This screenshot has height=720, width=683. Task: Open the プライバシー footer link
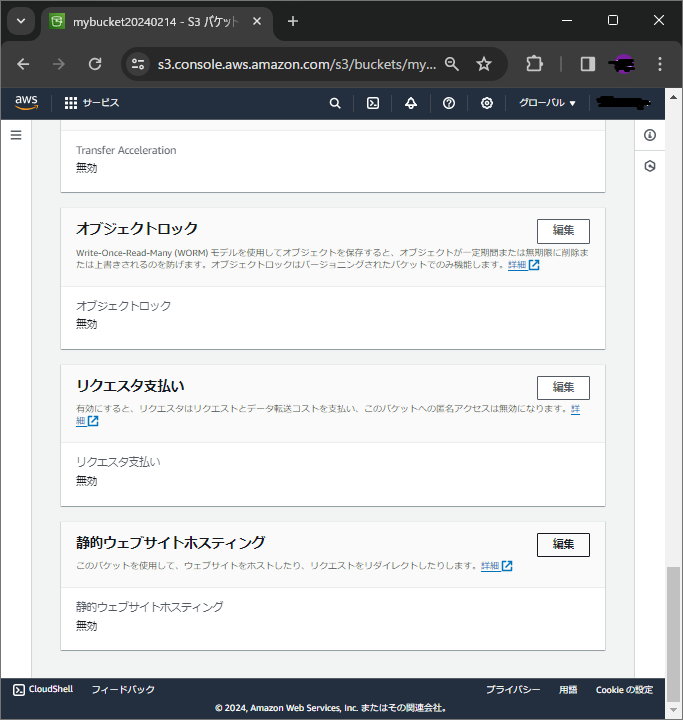(x=513, y=689)
